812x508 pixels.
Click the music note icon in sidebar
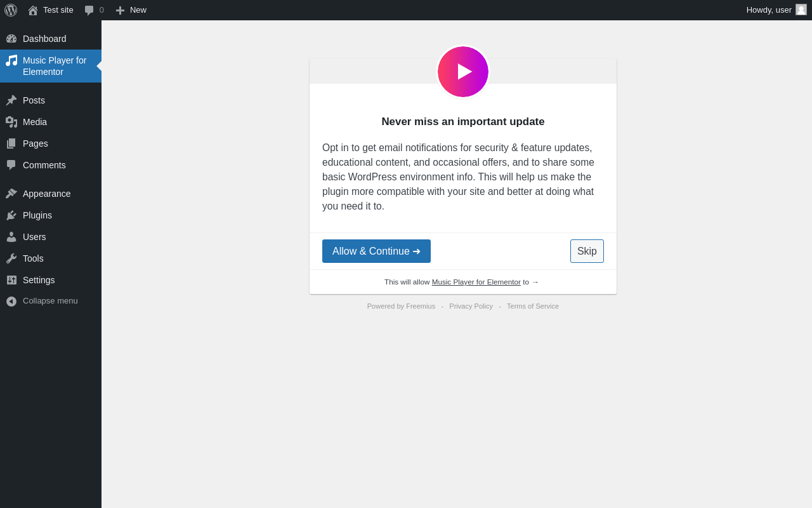click(11, 60)
